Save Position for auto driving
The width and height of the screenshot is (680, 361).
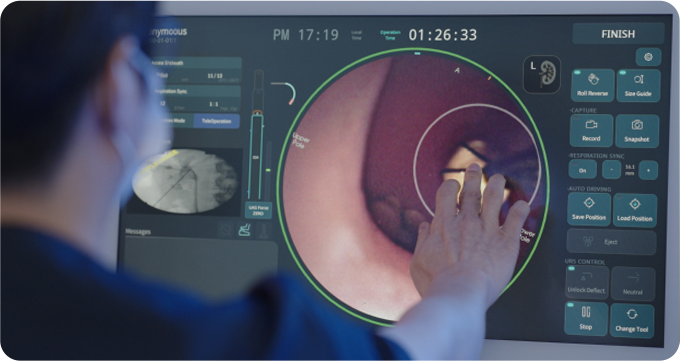coord(589,209)
